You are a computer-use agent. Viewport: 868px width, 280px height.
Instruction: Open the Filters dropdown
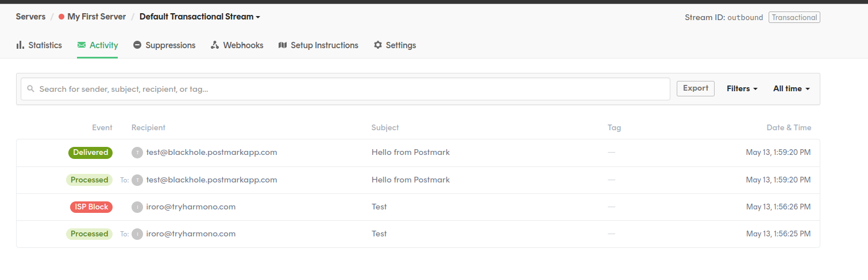click(x=742, y=89)
